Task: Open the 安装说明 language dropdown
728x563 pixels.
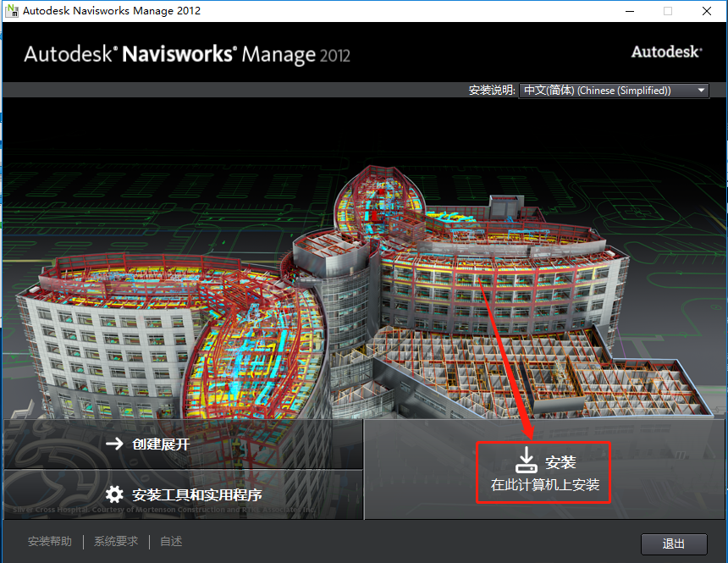Action: [614, 91]
